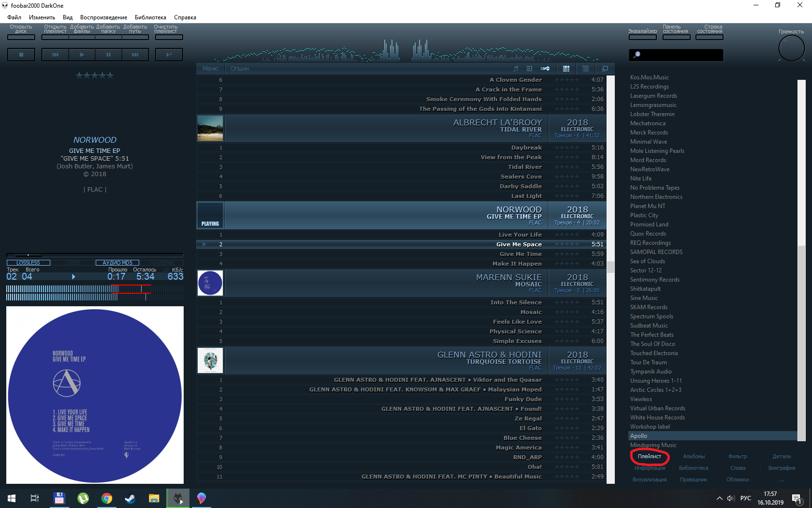Switch to the Библиотека tab
The height and width of the screenshot is (508, 812).
[694, 468]
